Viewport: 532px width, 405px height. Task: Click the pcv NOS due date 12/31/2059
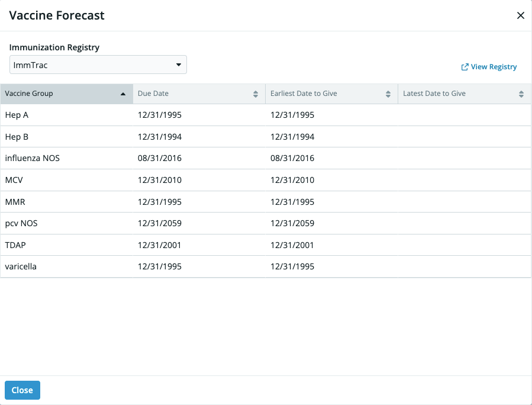coord(160,223)
